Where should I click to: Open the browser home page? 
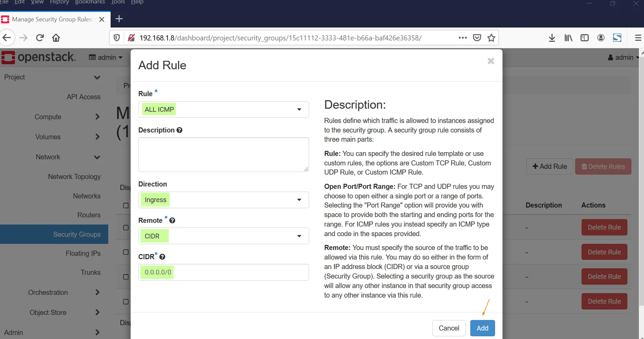tap(56, 38)
